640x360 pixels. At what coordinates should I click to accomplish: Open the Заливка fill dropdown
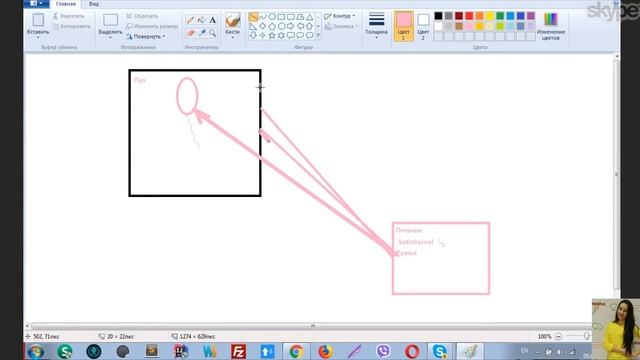point(341,26)
